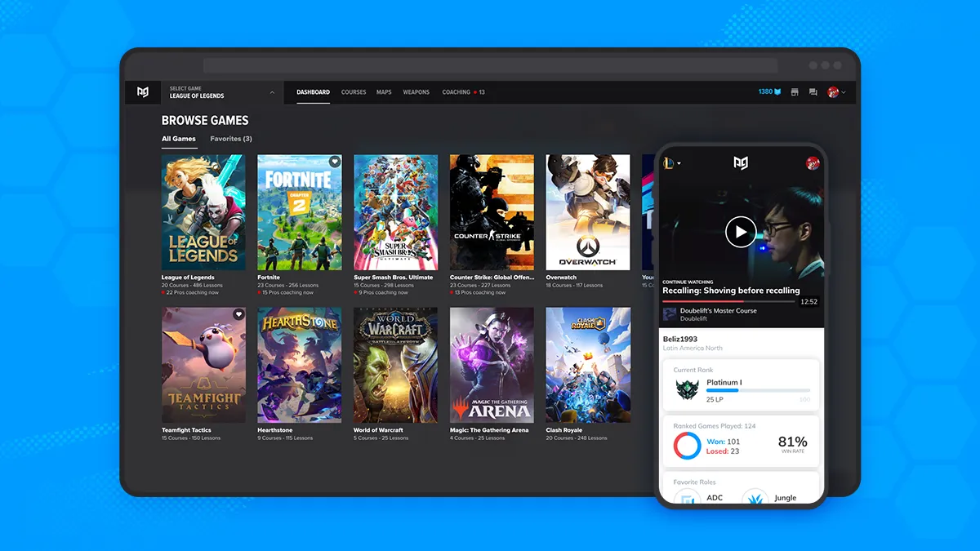Open the game selector arrow on phone

point(679,164)
